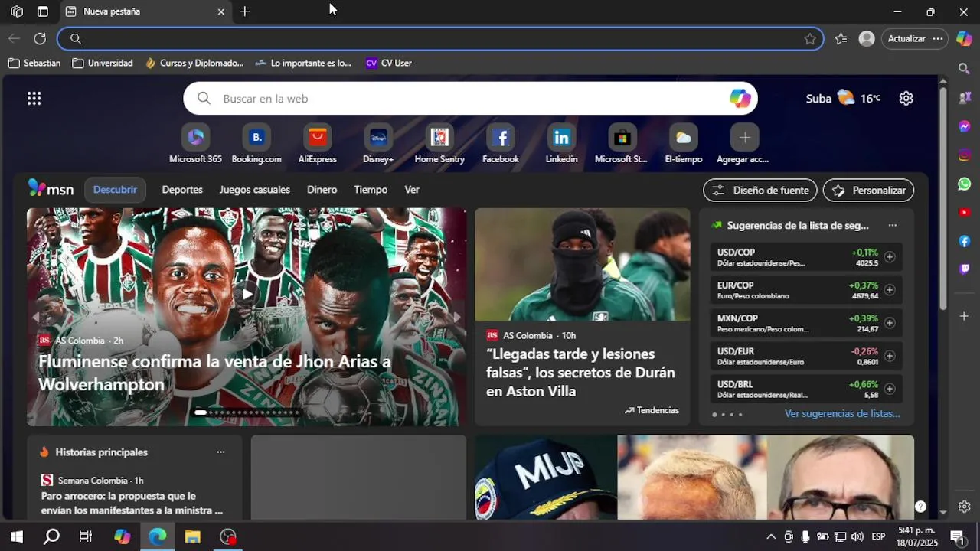The height and width of the screenshot is (551, 980).
Task: Open sidebar search icon
Action: 964,69
